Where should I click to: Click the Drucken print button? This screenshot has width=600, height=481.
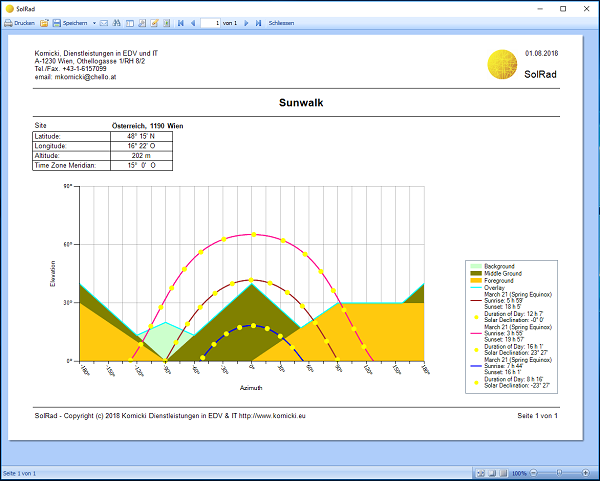(19, 22)
